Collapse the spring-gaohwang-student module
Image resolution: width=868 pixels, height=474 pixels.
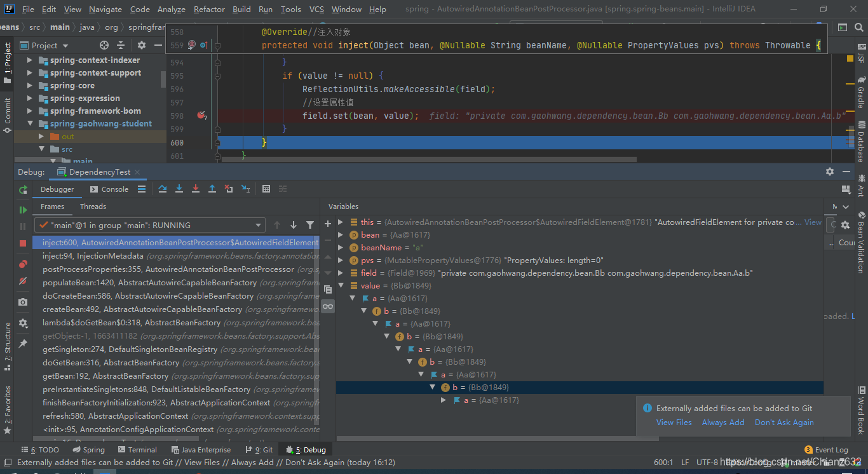click(x=29, y=124)
